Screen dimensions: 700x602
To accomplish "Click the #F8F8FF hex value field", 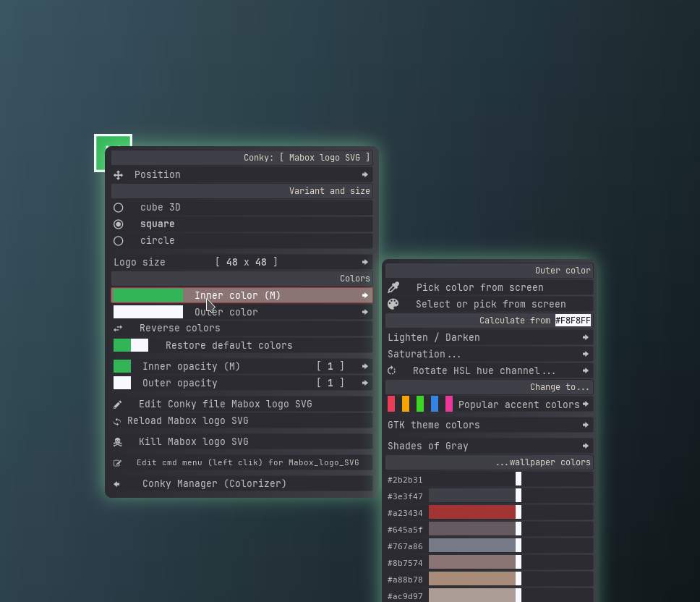I will 573,321.
